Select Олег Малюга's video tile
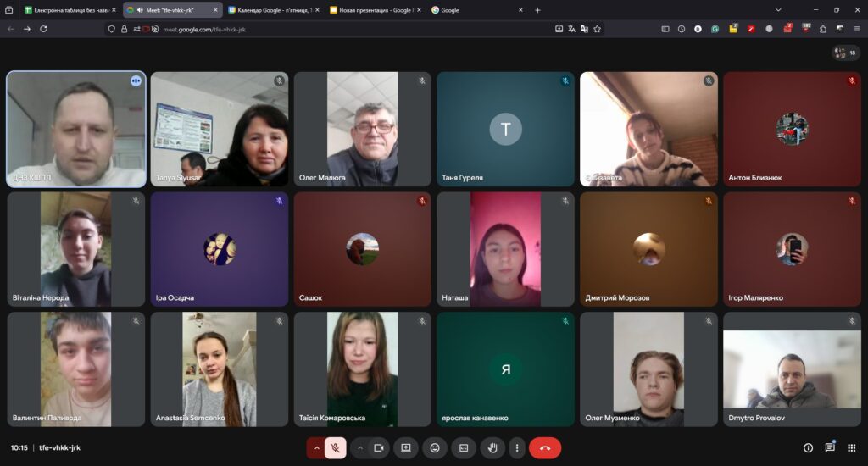Image resolution: width=868 pixels, height=466 pixels. point(362,129)
